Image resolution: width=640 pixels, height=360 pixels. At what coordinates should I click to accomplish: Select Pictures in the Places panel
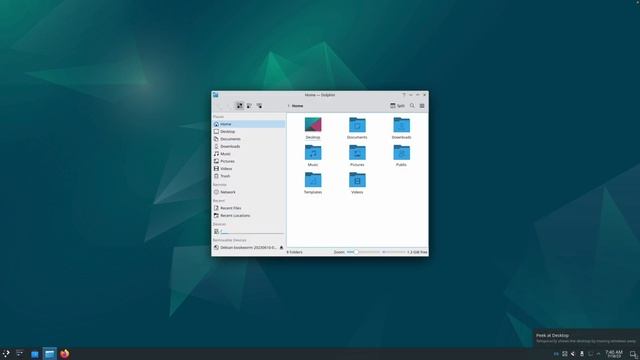pyautogui.click(x=249, y=161)
